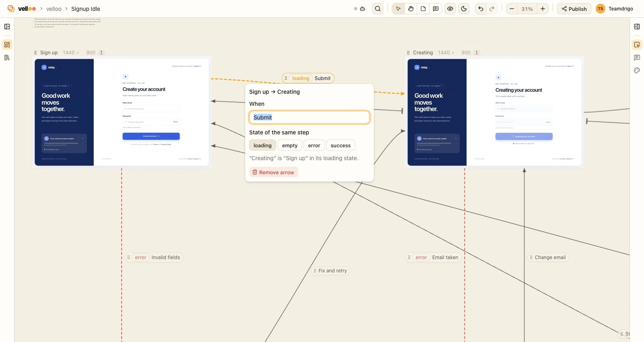
Task: Zoom in with the plus button
Action: [x=543, y=8]
